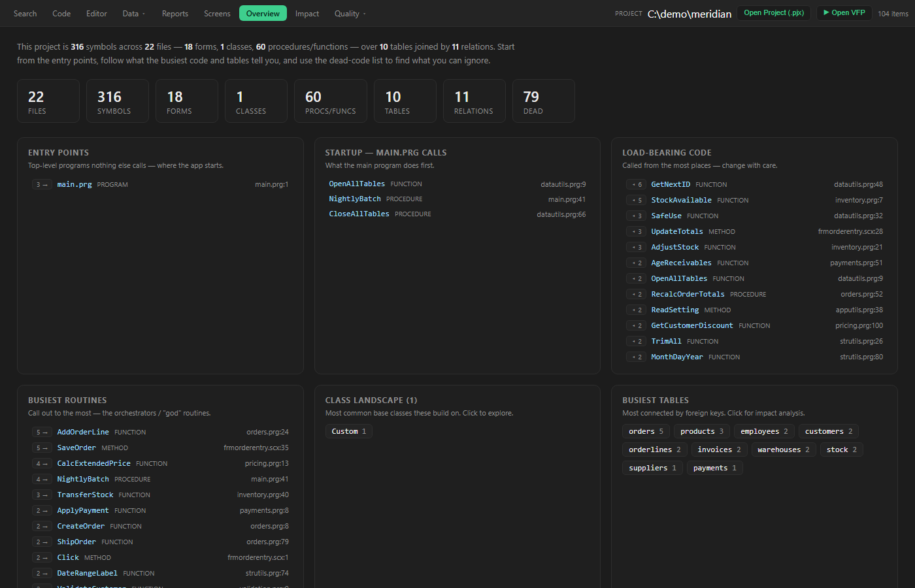Open the NightlyBatch startup procedure
This screenshot has height=588, width=915.
[457, 199]
